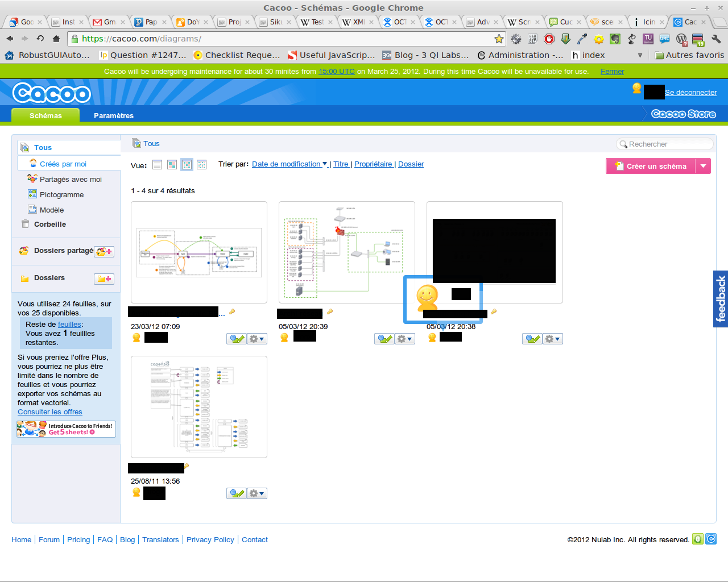Switch to the list view icon
The image size is (728, 582).
coord(158,165)
